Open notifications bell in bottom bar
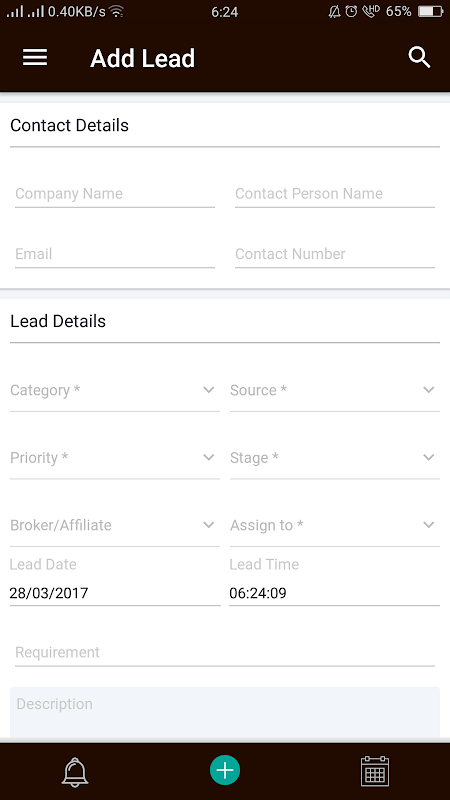 click(75, 771)
